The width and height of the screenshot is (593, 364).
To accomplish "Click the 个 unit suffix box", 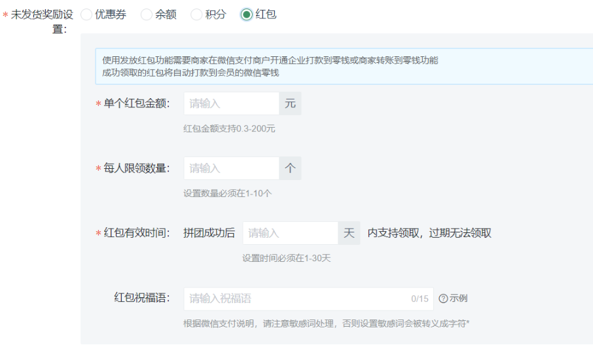I will pyautogui.click(x=290, y=168).
